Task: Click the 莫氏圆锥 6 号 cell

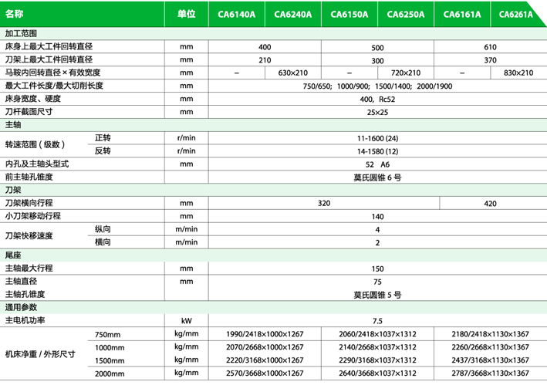Action: click(x=377, y=177)
